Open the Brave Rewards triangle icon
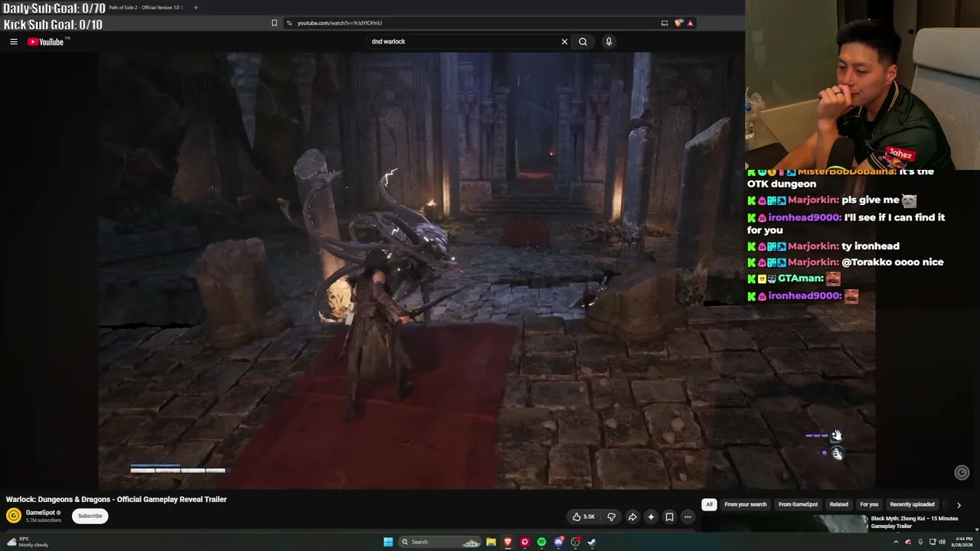The width and height of the screenshot is (980, 551). pyautogui.click(x=690, y=23)
